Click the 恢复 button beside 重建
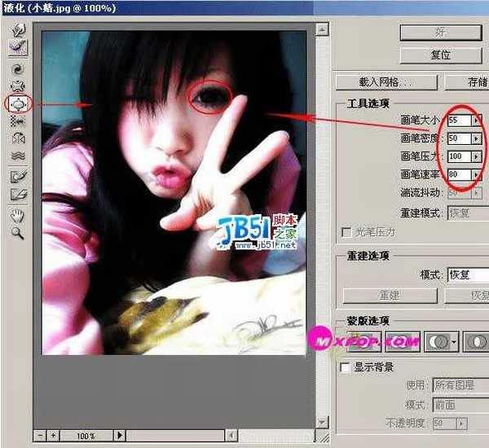This screenshot has height=448, width=489. (466, 295)
